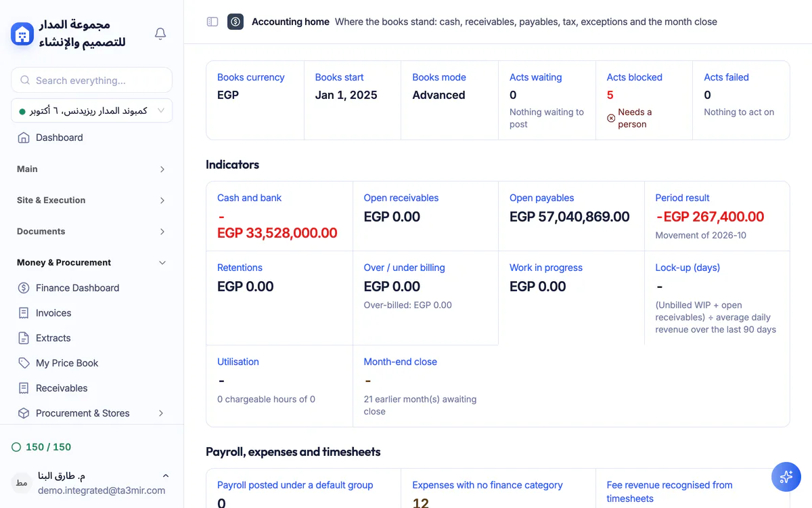Expand the Procurement & Stores submenu chevron
Screen dimensions: 812x508
point(161,413)
